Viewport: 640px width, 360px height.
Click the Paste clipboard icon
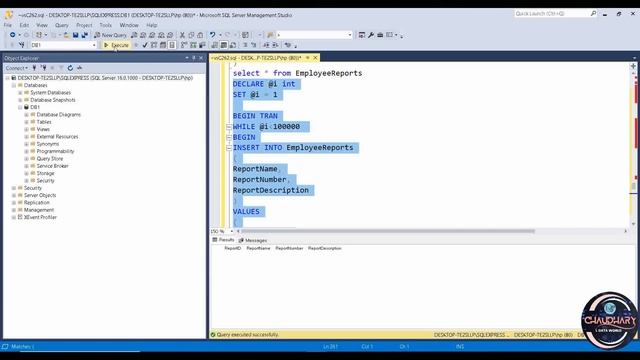click(x=200, y=35)
